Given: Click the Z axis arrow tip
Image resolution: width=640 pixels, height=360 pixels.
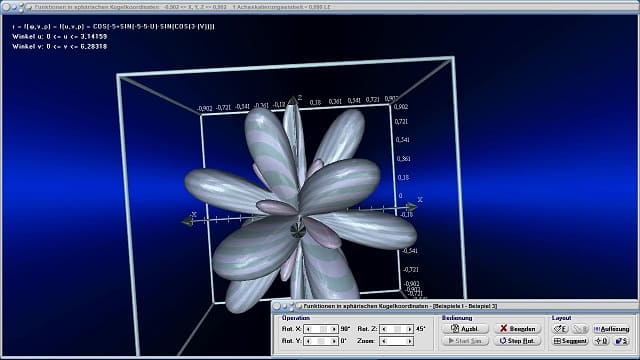Looking at the screenshot, I should 293,100.
